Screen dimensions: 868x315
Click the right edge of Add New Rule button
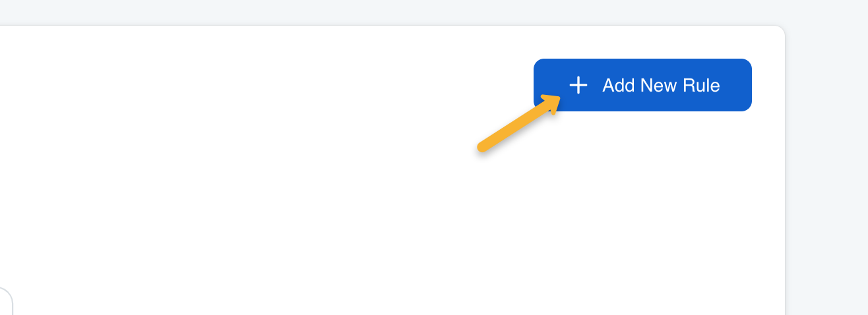coord(749,85)
